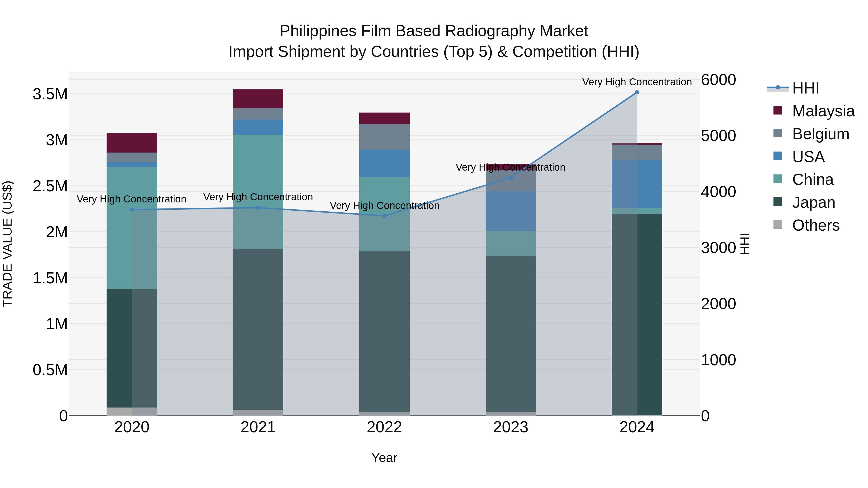Click the 0.5M trade value tick label

point(50,370)
